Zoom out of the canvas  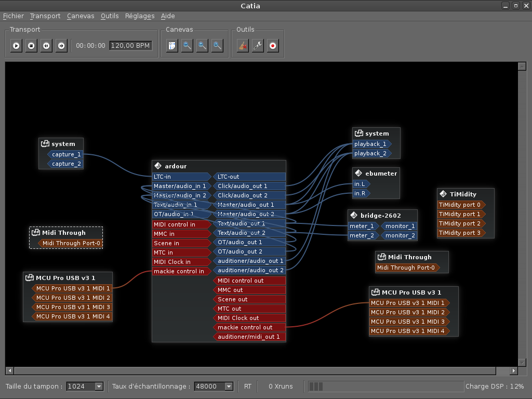pos(202,46)
